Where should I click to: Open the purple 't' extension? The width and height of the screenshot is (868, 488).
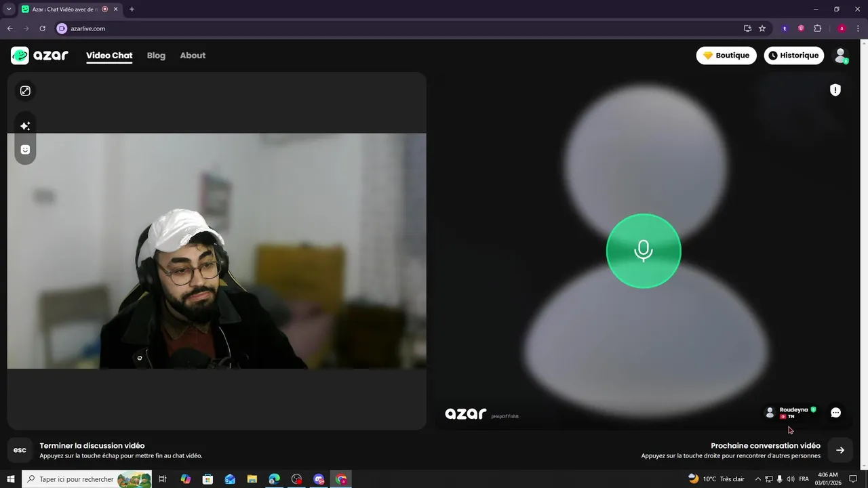pyautogui.click(x=785, y=28)
